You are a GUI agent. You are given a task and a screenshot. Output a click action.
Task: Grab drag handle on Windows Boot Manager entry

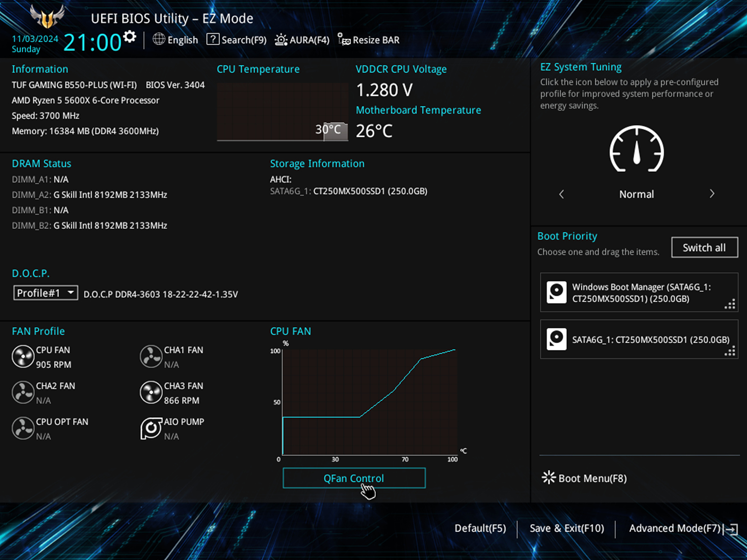pyautogui.click(x=730, y=304)
